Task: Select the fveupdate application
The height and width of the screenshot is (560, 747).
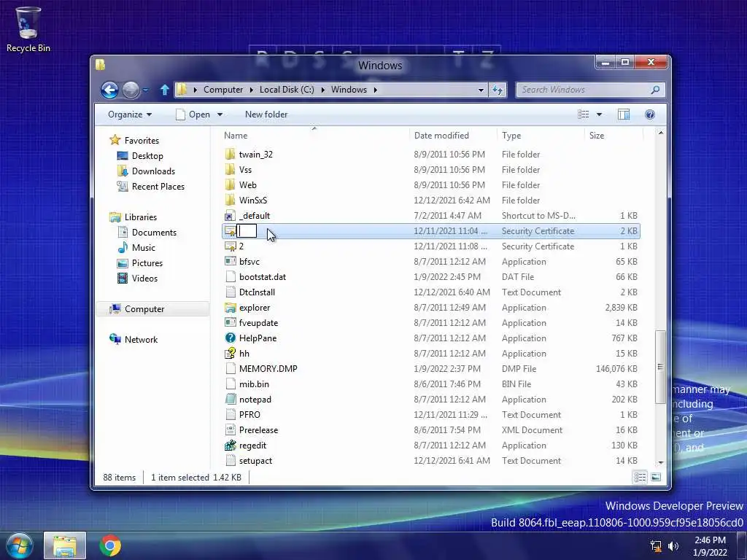Action: 258,323
